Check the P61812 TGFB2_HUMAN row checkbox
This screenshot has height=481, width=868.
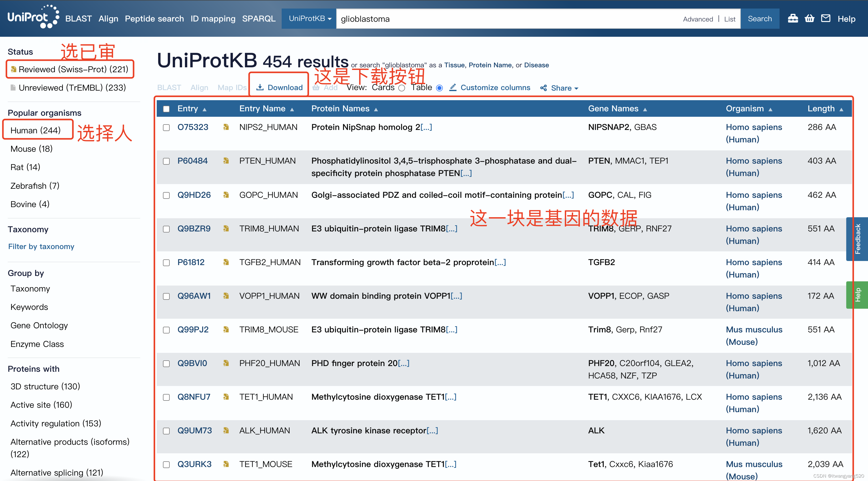pos(166,263)
